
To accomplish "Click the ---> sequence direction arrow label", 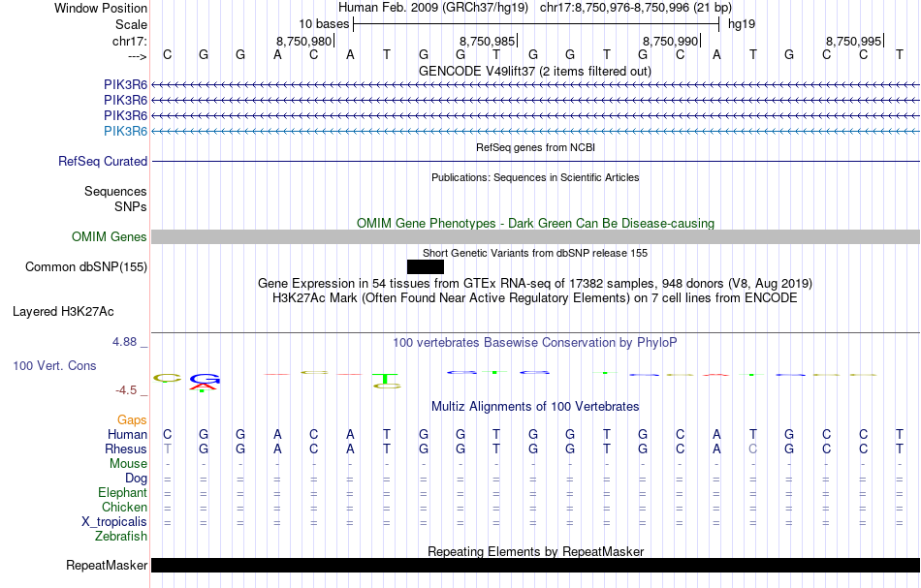I will click(137, 56).
